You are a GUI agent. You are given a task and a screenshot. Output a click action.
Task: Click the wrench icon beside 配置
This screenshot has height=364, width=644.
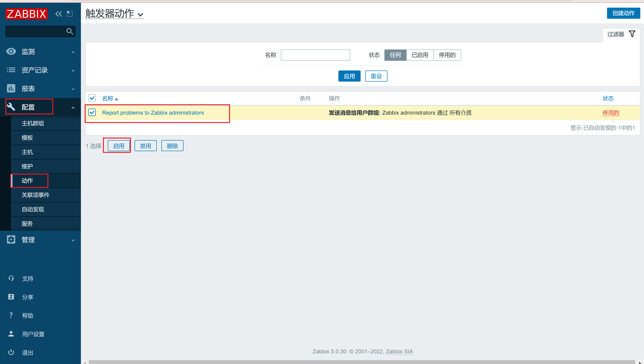(11, 107)
